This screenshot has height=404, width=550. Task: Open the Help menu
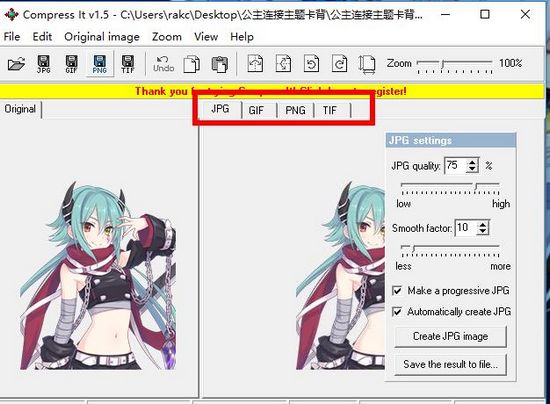[x=242, y=37]
